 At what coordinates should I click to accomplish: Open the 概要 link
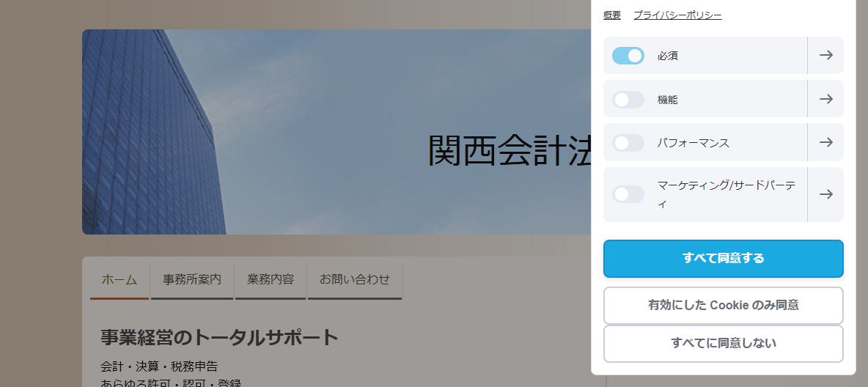(x=611, y=15)
